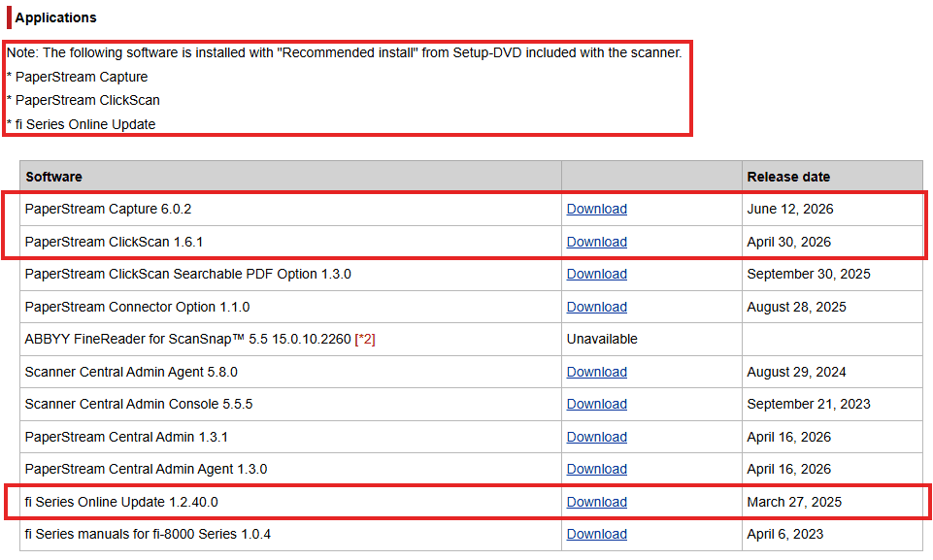Select PaperStream Central Admin 1.3.1's April 16, 2026
The height and width of the screenshot is (560, 933).
pyautogui.click(x=788, y=436)
